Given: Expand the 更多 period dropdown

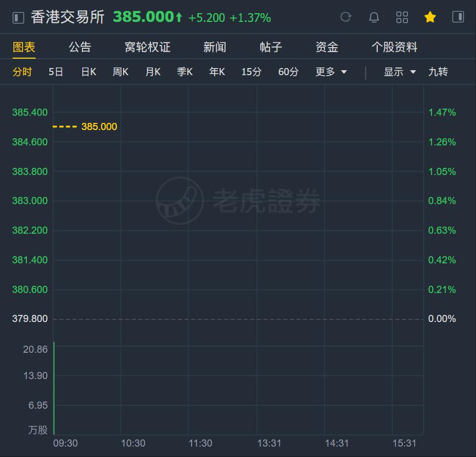Looking at the screenshot, I should click(x=331, y=72).
